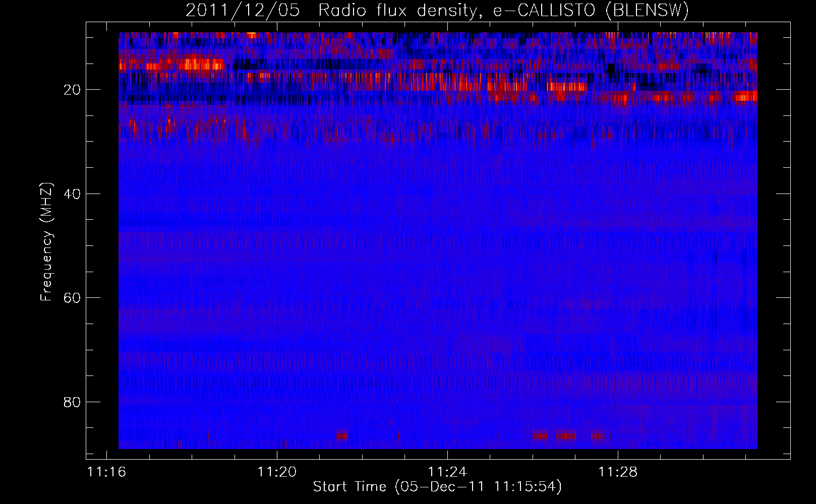Click the 'Start Time (05-Dec-11 11:15:54)' x-axis label
This screenshot has width=816, height=504.
click(437, 487)
